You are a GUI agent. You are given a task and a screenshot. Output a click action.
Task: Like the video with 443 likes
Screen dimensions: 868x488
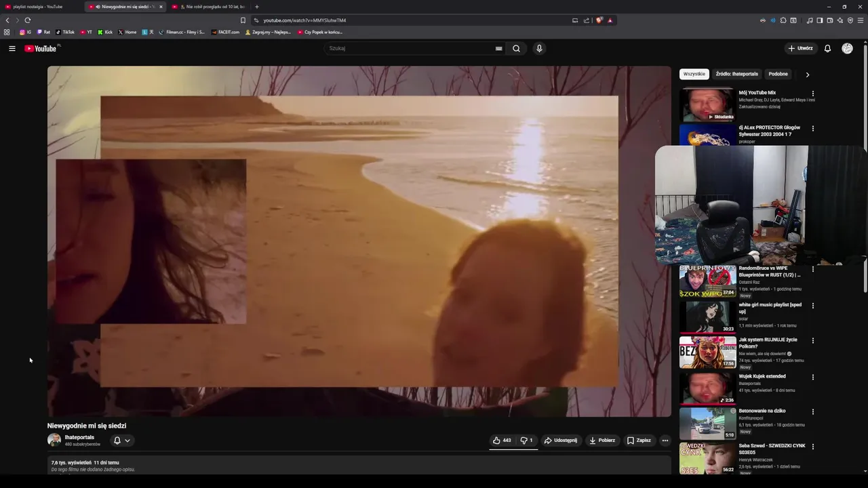[x=502, y=440]
